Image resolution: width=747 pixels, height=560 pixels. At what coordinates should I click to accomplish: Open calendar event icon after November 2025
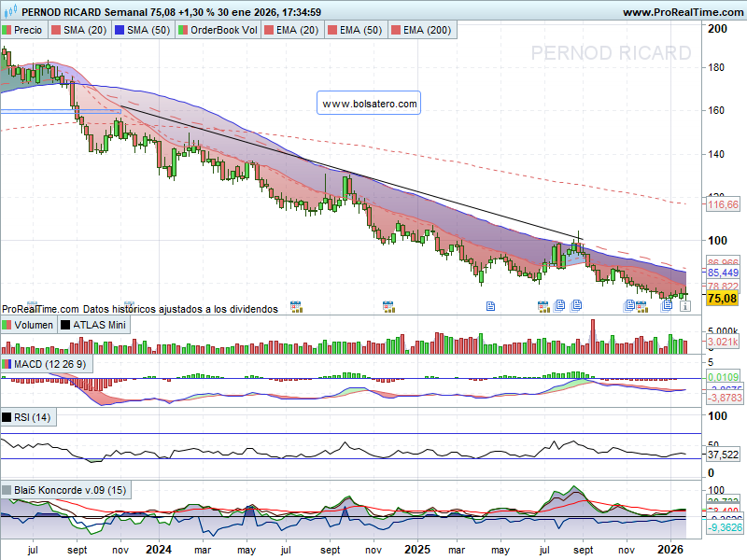pyautogui.click(x=641, y=307)
